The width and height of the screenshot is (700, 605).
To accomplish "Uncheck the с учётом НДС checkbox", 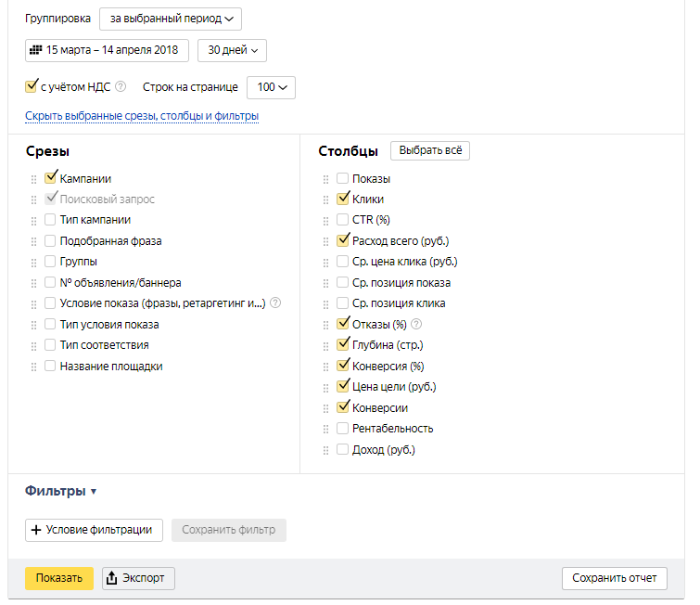I will tap(32, 87).
